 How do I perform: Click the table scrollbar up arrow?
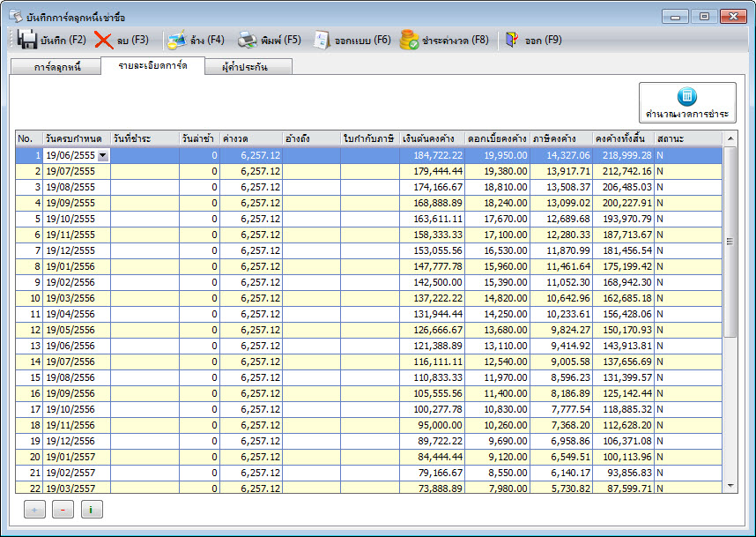click(x=730, y=138)
